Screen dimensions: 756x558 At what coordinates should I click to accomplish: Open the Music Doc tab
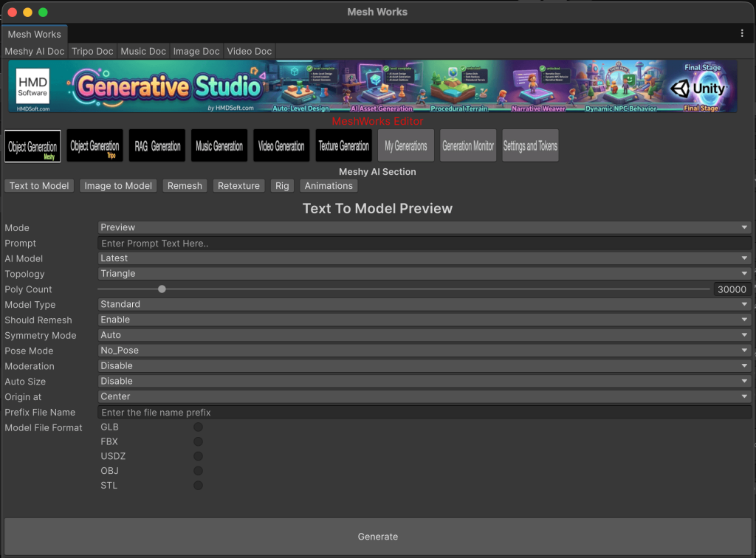click(143, 51)
